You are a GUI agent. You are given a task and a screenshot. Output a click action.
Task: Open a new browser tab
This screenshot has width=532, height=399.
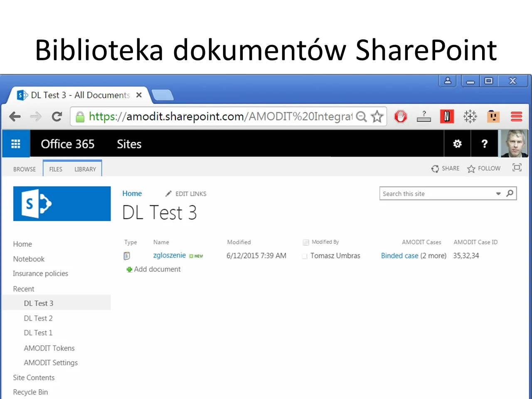(x=163, y=95)
